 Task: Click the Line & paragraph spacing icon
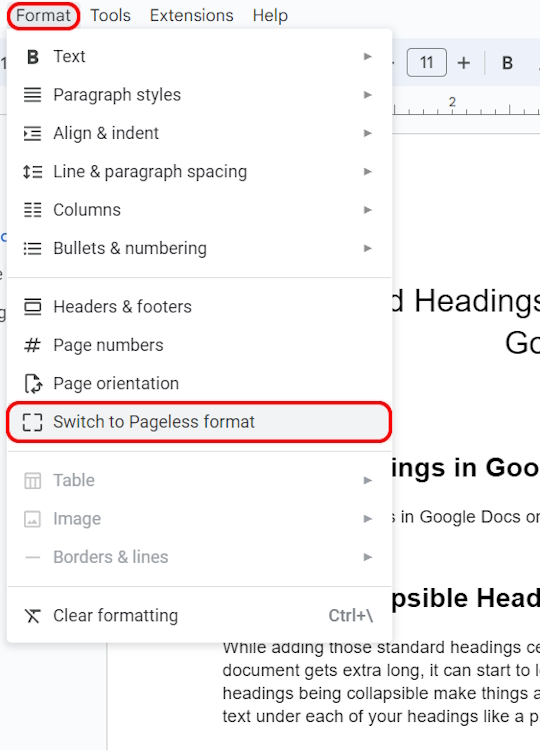(33, 171)
